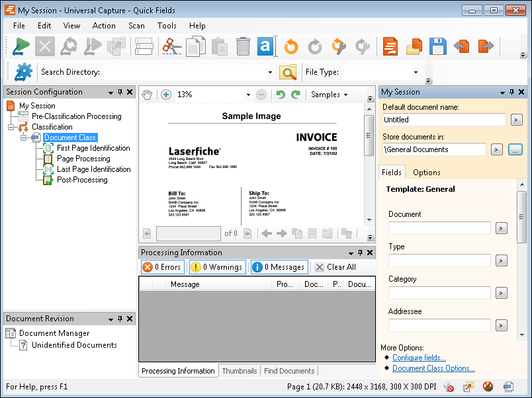Image resolution: width=532 pixels, height=398 pixels.
Task: Click the blue floppy disk save icon
Action: (x=437, y=46)
